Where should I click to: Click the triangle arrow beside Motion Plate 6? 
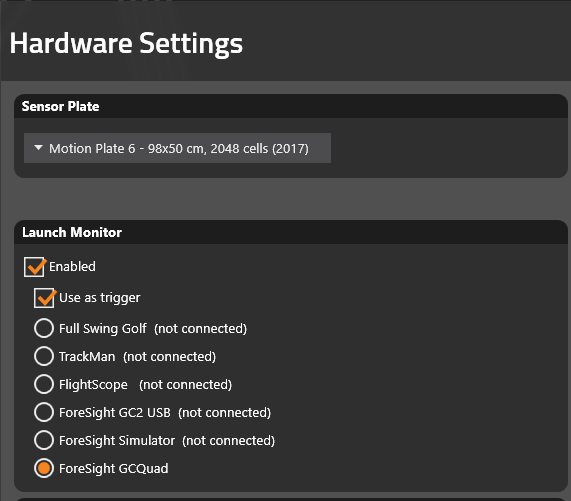tap(38, 148)
